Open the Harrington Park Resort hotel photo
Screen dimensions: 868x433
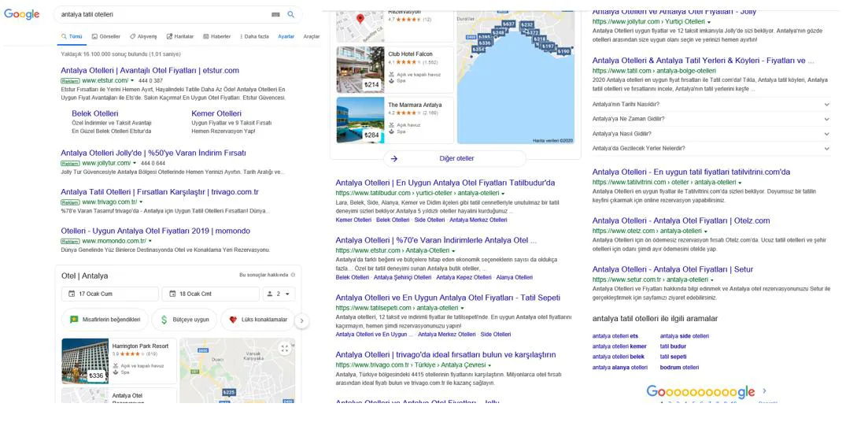pyautogui.click(x=85, y=361)
